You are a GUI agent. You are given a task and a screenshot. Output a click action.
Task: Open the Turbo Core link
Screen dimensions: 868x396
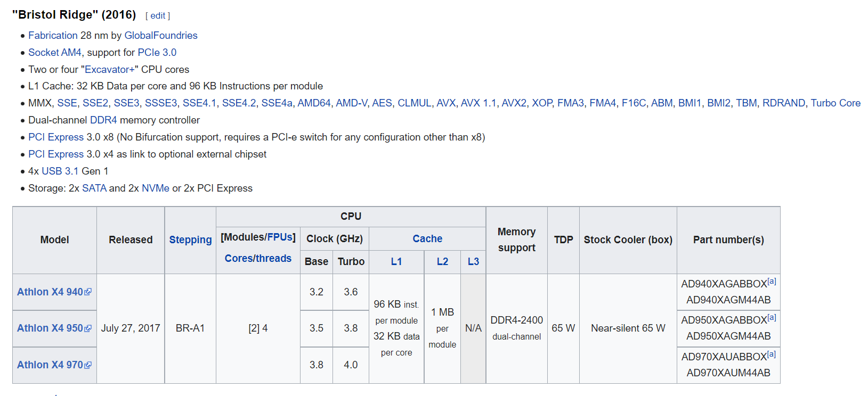pyautogui.click(x=835, y=103)
